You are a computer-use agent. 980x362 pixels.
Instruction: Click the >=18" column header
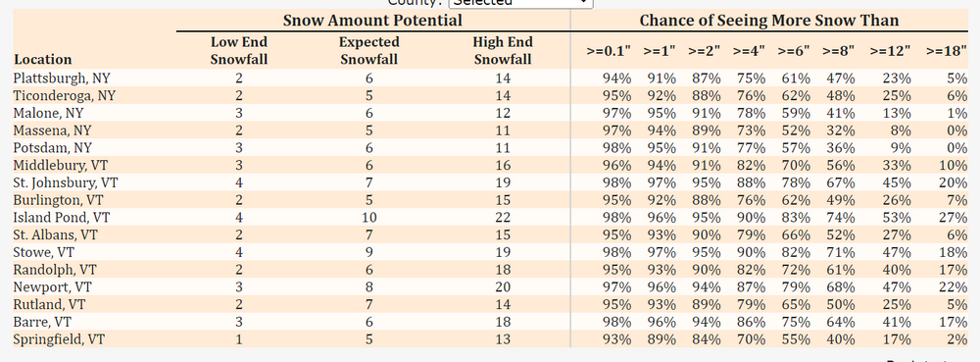(947, 51)
